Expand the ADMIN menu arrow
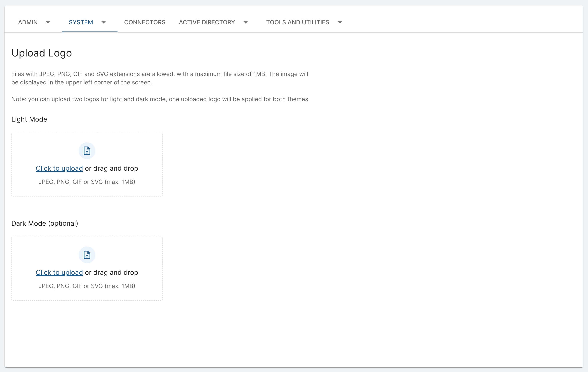Screen dimensions: 588x372 tap(48, 22)
